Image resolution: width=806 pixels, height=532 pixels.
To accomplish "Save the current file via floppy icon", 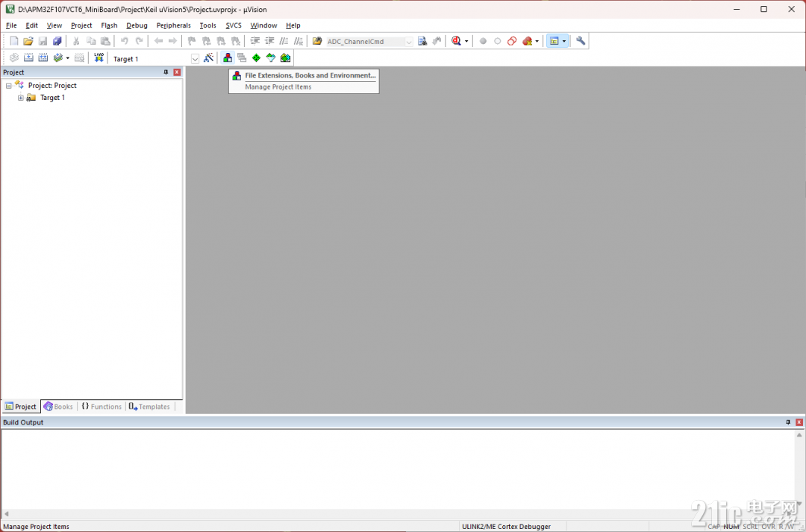I will click(x=43, y=41).
